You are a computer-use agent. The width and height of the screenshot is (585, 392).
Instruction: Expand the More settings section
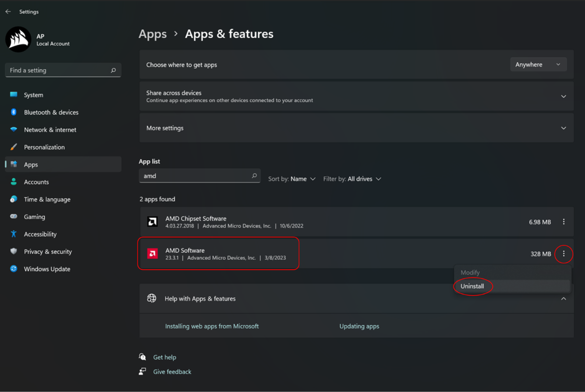356,128
